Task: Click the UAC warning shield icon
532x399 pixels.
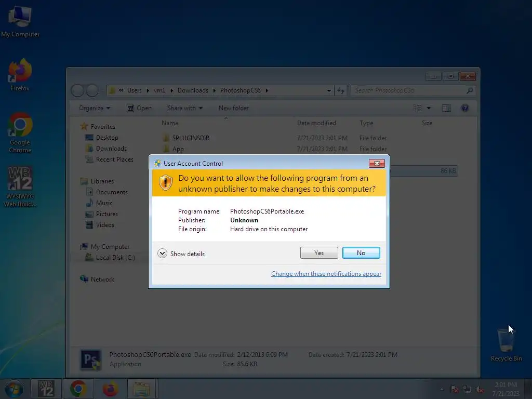Action: 166,182
